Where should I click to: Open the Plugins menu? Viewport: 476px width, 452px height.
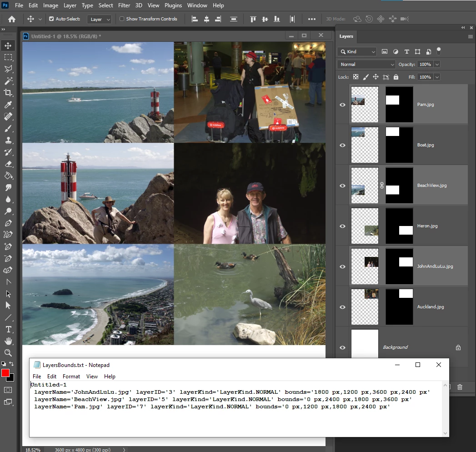coord(173,5)
